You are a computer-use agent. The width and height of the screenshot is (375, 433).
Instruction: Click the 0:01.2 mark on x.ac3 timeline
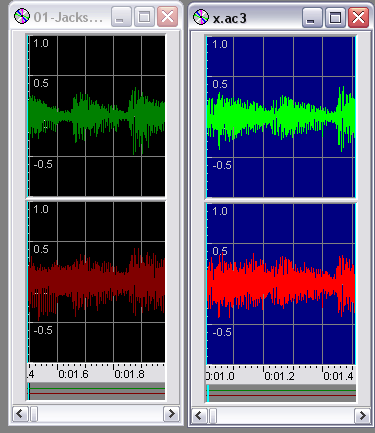(279, 376)
